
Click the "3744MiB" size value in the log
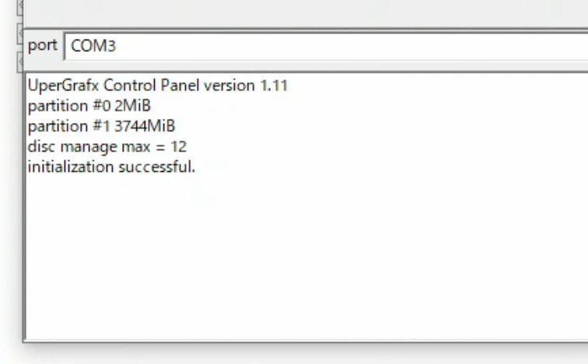point(145,126)
